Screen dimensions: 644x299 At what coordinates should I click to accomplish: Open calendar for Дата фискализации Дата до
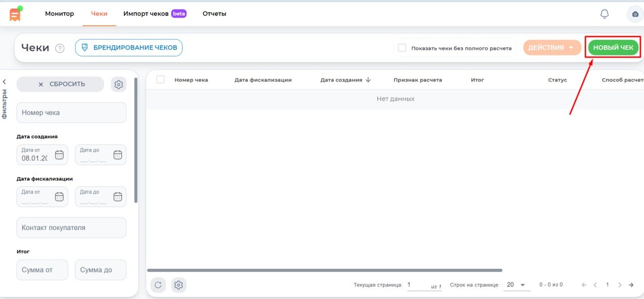pos(118,196)
